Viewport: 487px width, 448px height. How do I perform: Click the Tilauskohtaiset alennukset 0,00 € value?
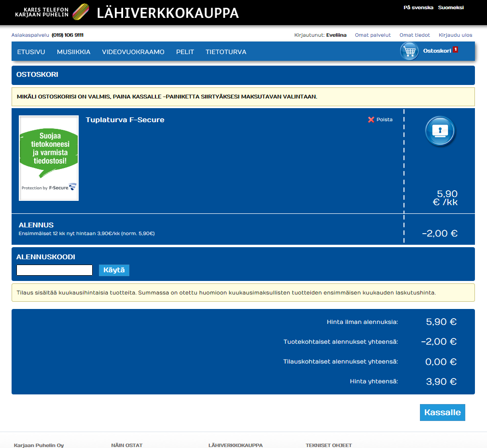[441, 362]
